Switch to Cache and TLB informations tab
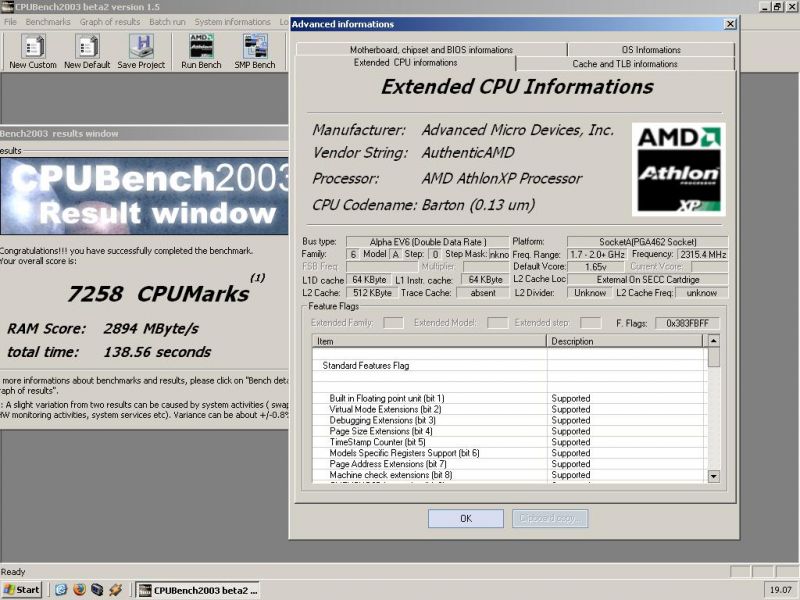 tap(625, 64)
